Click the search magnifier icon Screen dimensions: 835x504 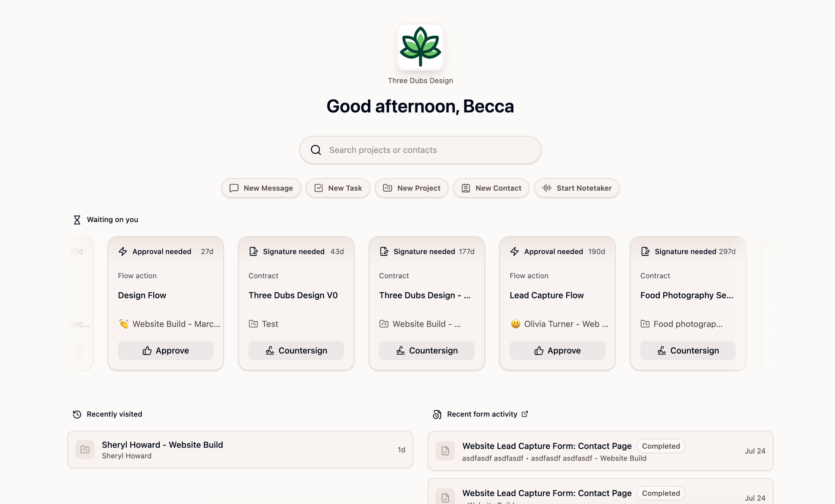click(x=316, y=150)
